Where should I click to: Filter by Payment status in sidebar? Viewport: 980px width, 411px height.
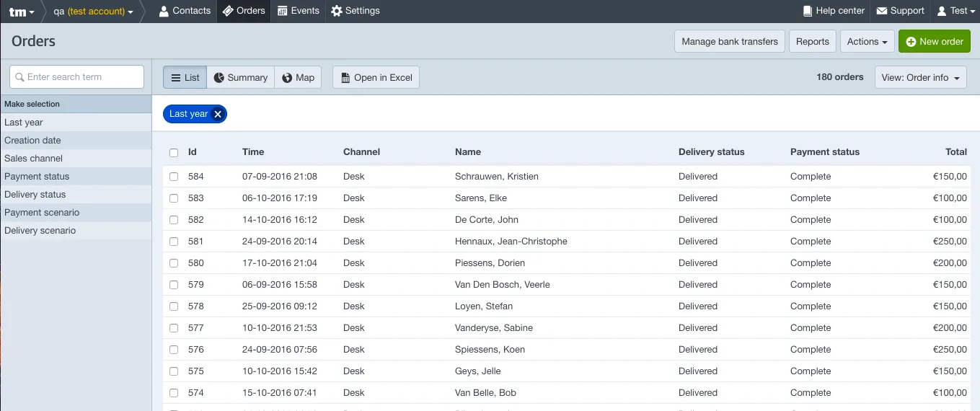(x=76, y=177)
